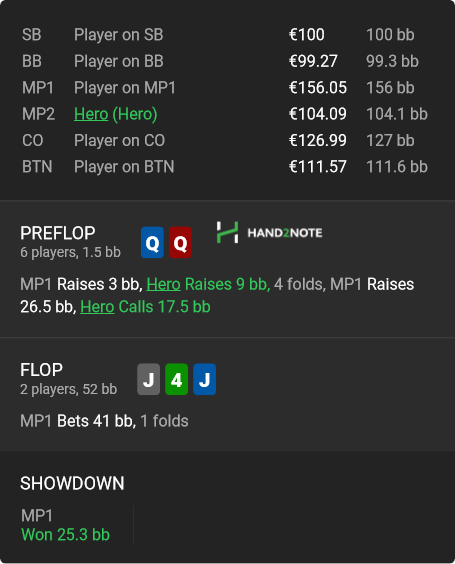This screenshot has width=455, height=564.
Task: Select the Player on SB row
Action: click(x=225, y=35)
